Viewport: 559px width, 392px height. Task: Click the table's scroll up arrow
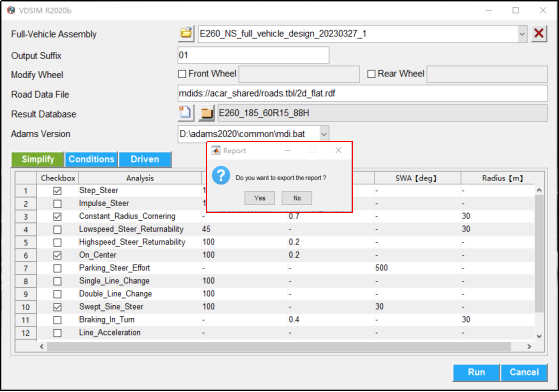tap(539, 190)
